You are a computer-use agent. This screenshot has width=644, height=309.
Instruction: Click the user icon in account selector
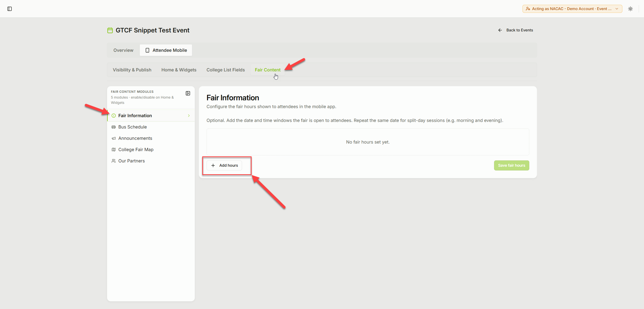tap(528, 9)
